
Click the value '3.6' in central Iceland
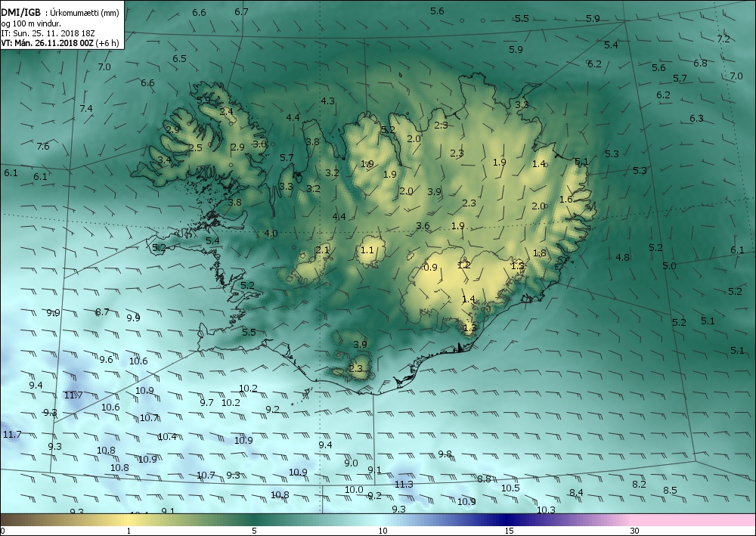[x=423, y=225]
